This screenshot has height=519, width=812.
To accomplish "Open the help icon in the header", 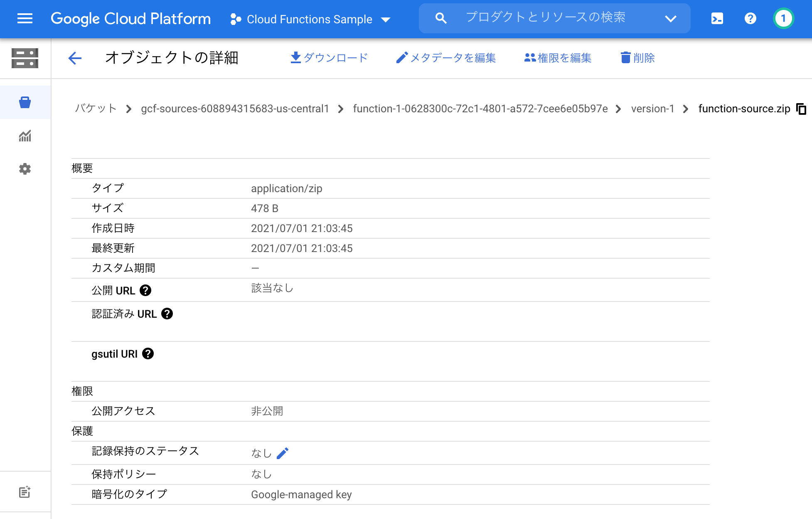I will point(750,18).
